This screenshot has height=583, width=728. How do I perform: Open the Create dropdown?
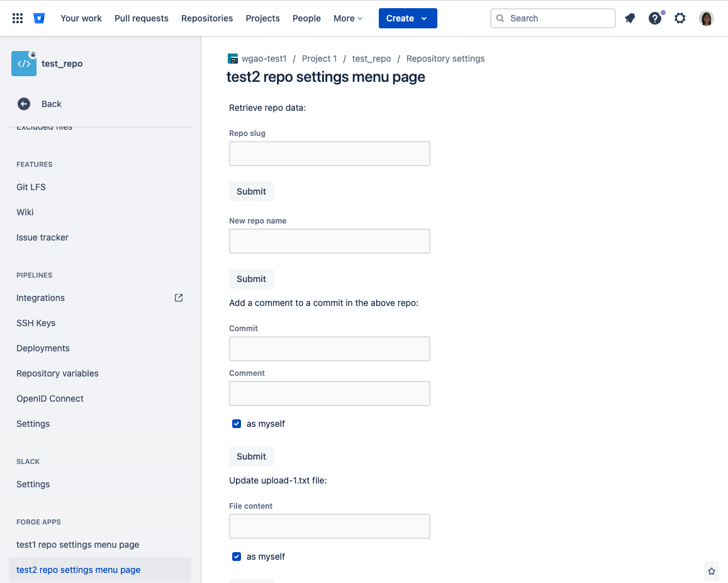tap(407, 18)
